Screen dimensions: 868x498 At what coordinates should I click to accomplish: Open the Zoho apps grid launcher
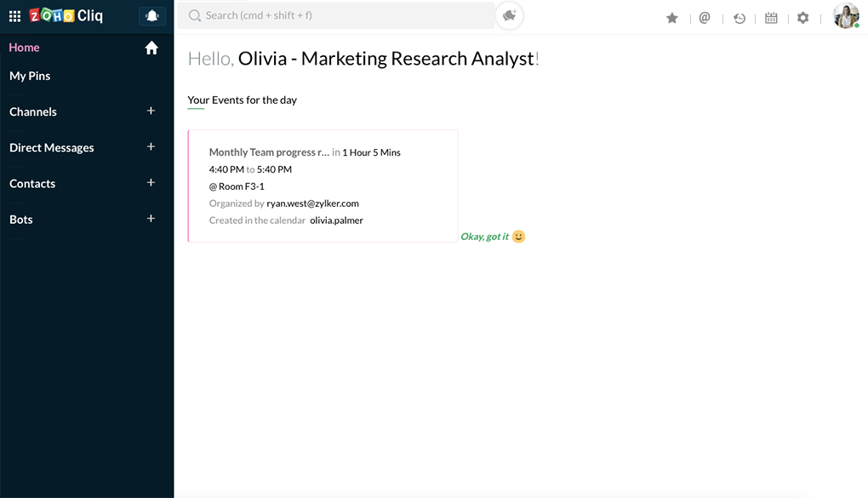pos(14,16)
